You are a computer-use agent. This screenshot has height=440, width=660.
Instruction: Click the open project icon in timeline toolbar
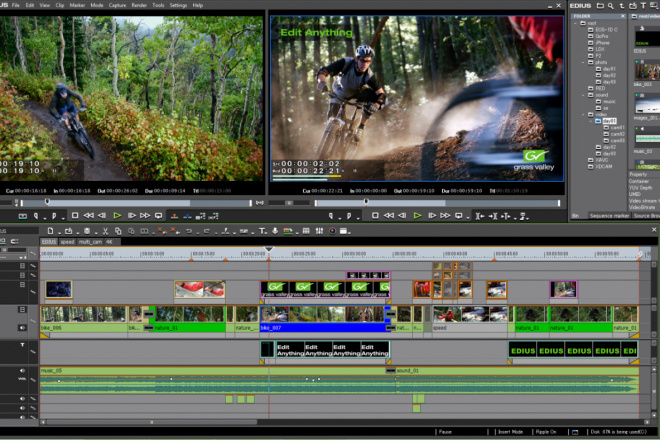point(68,231)
